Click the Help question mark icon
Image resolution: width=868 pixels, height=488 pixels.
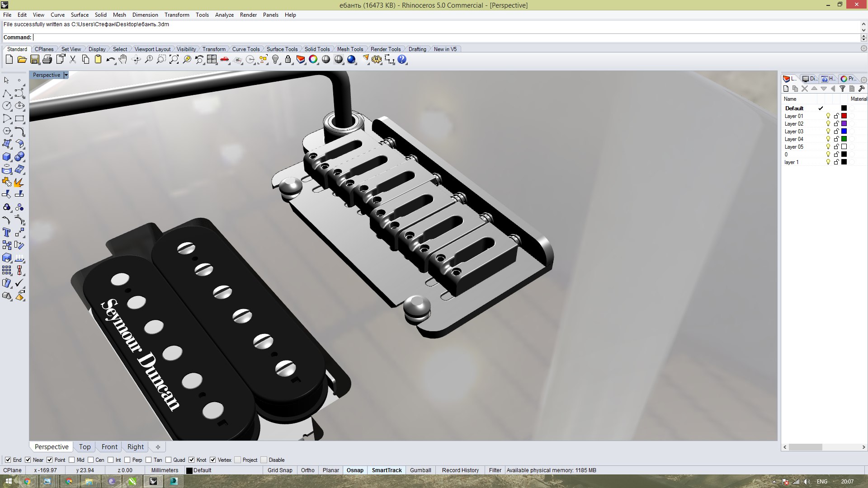402,60
